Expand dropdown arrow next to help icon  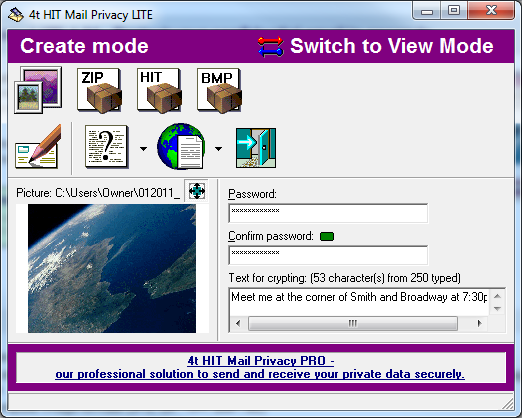pos(143,149)
